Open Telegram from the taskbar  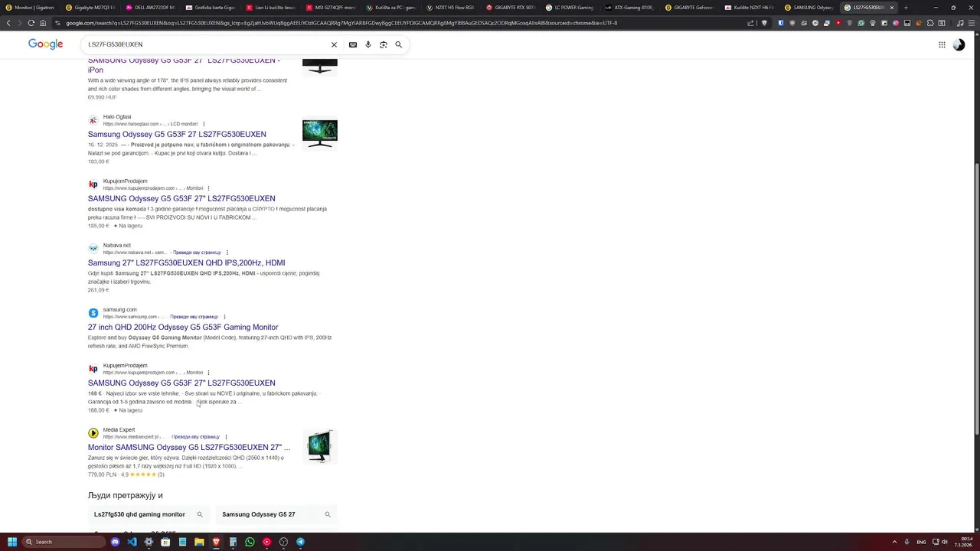coord(300,542)
